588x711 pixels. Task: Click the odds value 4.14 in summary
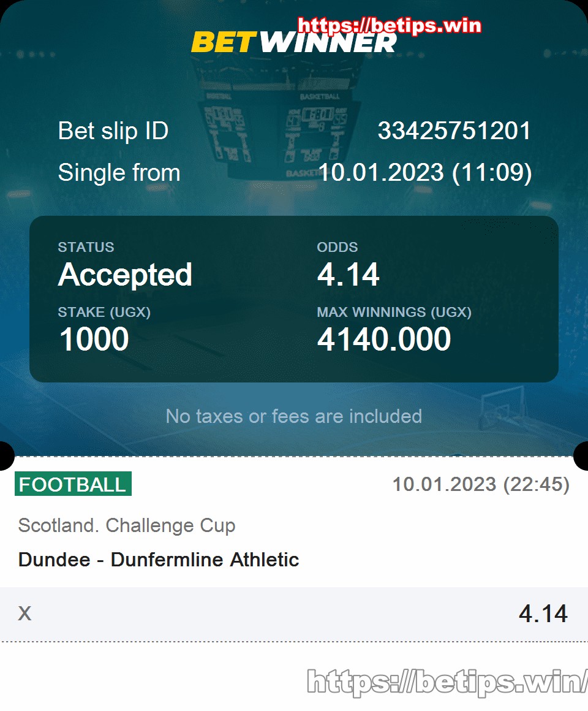tap(348, 275)
